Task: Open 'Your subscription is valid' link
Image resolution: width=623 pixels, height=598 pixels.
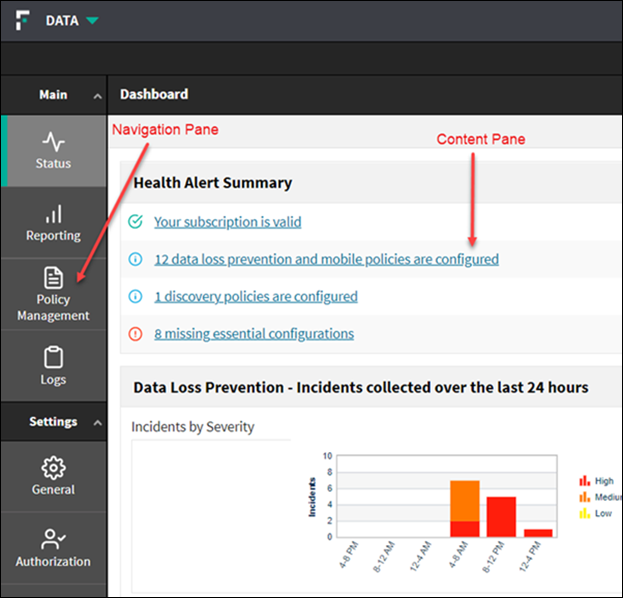Action: pyautogui.click(x=227, y=222)
